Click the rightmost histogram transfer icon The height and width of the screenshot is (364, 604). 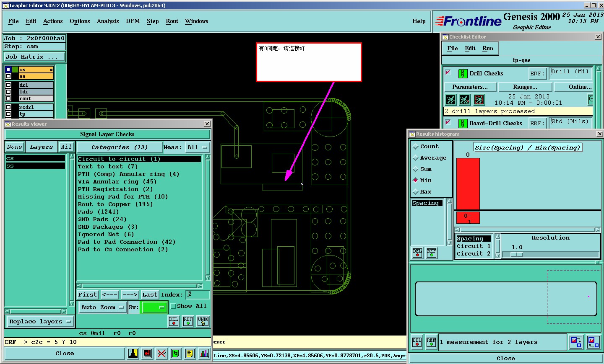tap(593, 342)
